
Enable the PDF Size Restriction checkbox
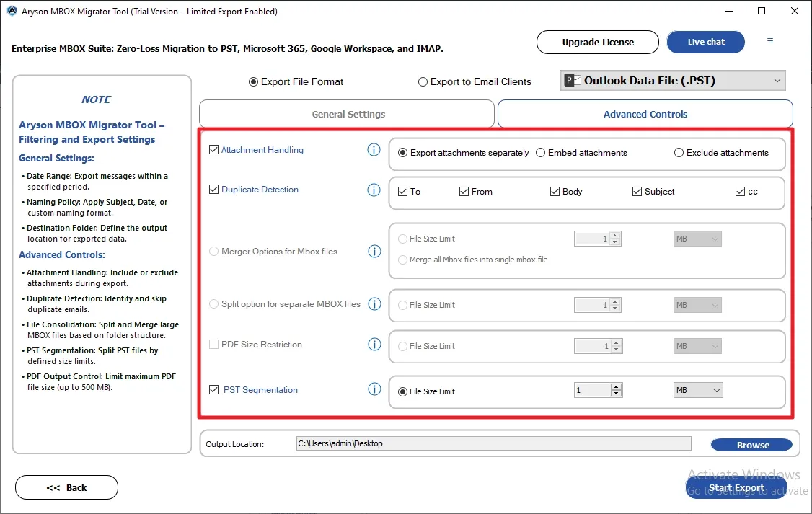213,344
